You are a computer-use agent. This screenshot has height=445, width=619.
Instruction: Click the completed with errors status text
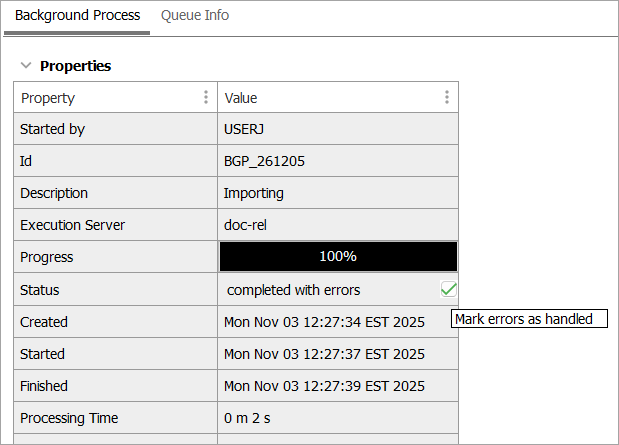coord(294,290)
